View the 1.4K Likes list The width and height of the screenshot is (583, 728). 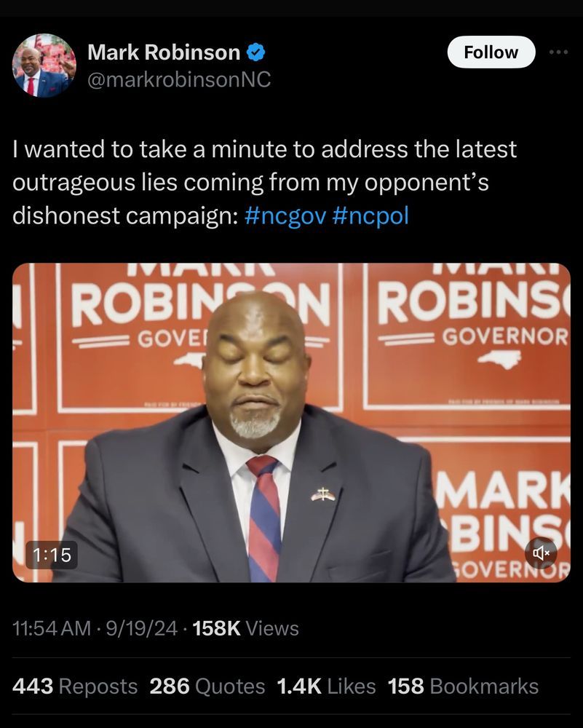coord(326,687)
